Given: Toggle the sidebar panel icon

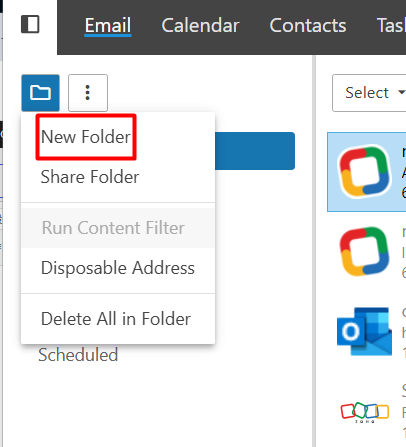Looking at the screenshot, I should point(30,24).
